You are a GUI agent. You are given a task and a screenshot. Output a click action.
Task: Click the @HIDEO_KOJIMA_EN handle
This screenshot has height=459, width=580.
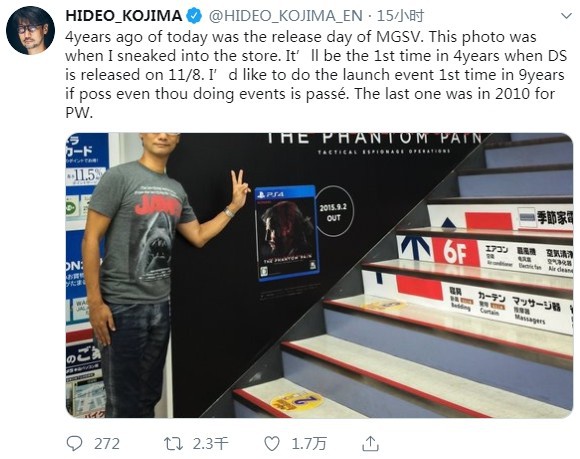pyautogui.click(x=285, y=16)
